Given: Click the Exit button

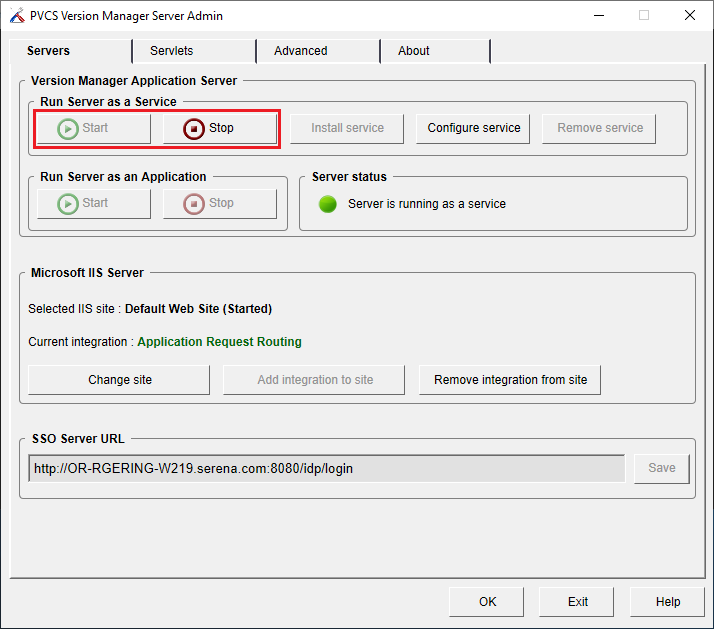Looking at the screenshot, I should (577, 602).
